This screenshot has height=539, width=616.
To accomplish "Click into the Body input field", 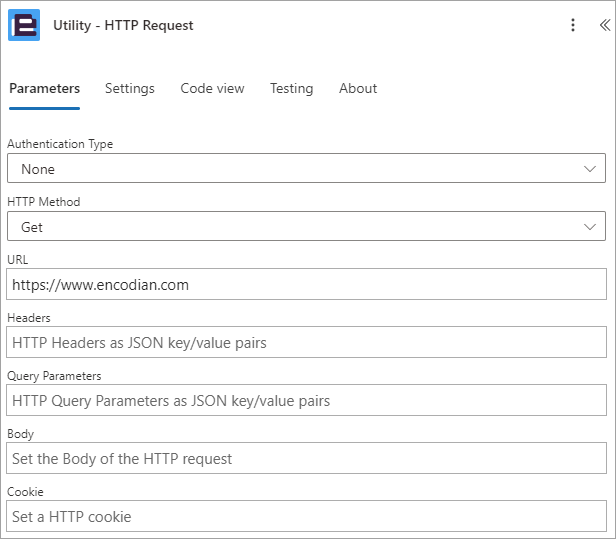I will [x=306, y=458].
